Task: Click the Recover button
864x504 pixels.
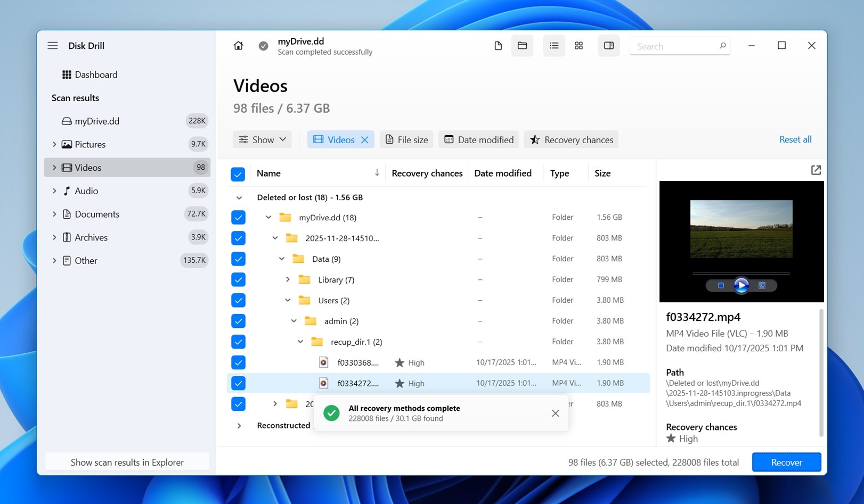Action: (x=786, y=462)
